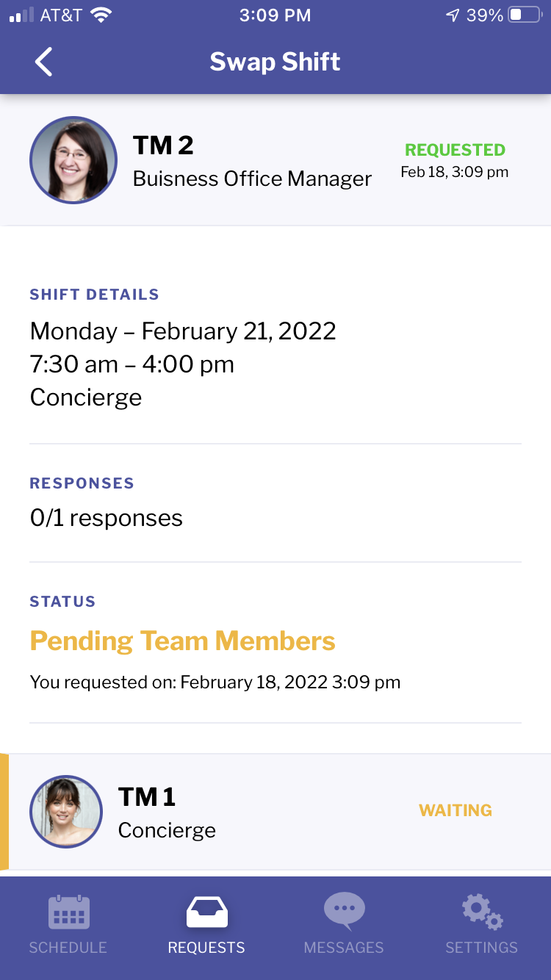View TM 1 profile photo
The height and width of the screenshot is (980, 551).
coord(66,812)
